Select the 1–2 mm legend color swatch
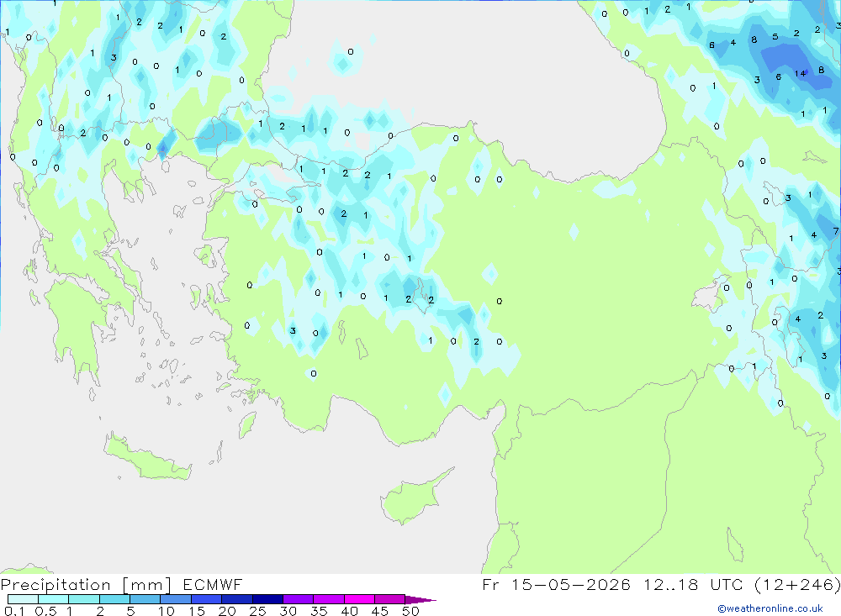841x616 pixels. pos(83,599)
